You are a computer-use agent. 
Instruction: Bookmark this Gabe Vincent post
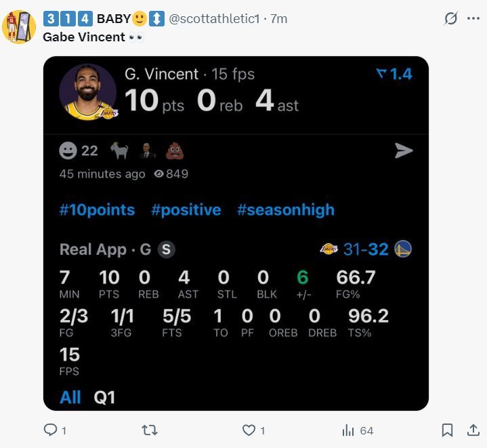coord(447,430)
